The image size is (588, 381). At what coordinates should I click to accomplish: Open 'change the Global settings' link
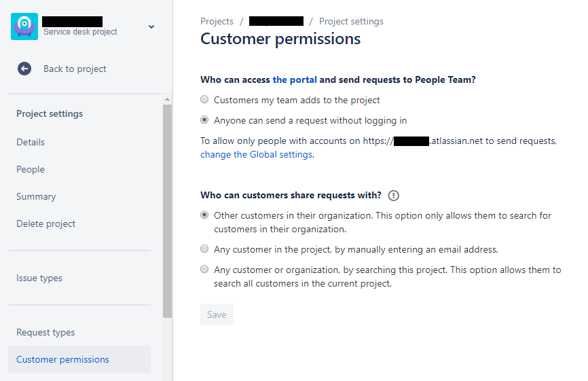256,154
